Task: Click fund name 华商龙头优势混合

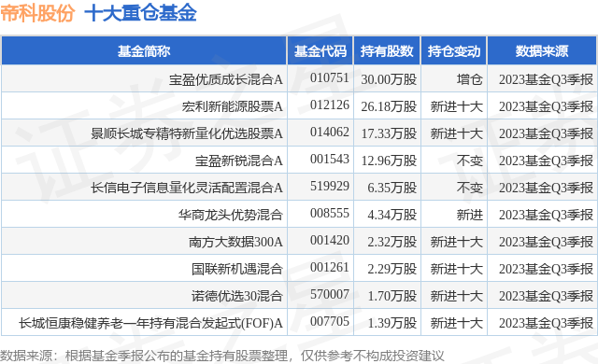Action: tap(231, 215)
